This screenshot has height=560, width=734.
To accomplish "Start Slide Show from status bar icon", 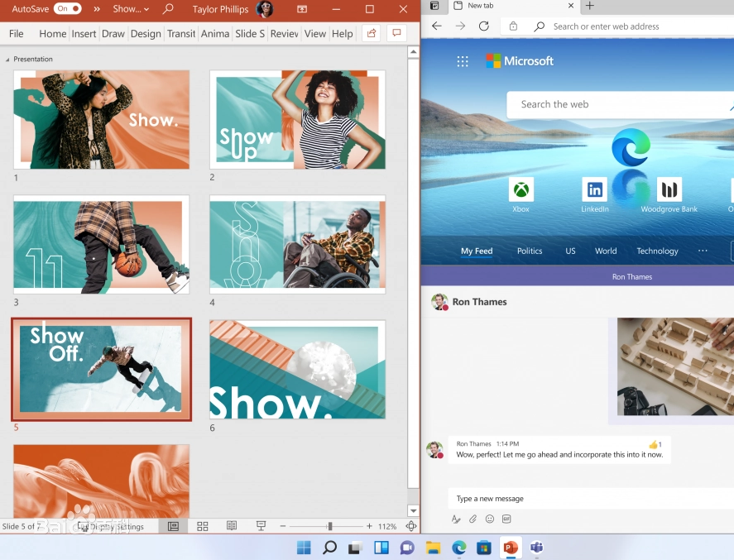I will (261, 526).
